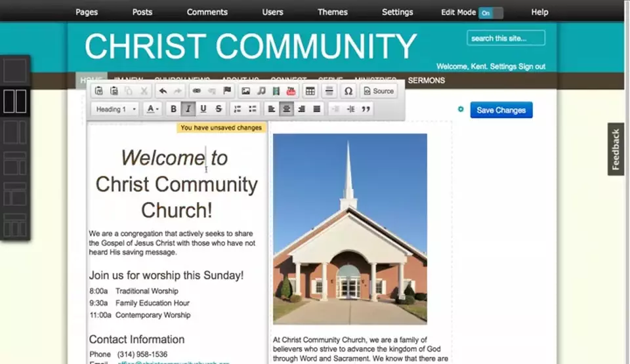This screenshot has height=364, width=630.
Task: Click the YouTube embed icon
Action: (291, 91)
